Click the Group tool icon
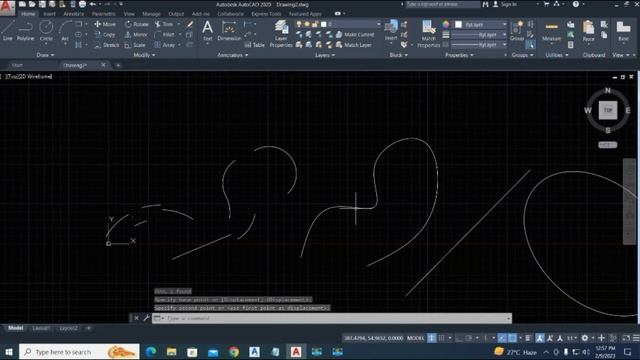Image resolution: width=640 pixels, height=360 pixels. click(x=517, y=31)
